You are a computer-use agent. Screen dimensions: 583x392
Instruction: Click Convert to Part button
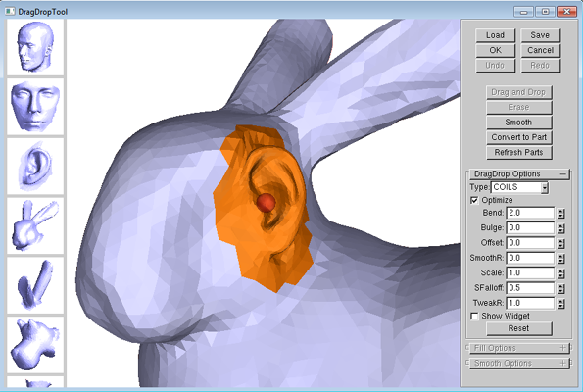click(x=518, y=137)
